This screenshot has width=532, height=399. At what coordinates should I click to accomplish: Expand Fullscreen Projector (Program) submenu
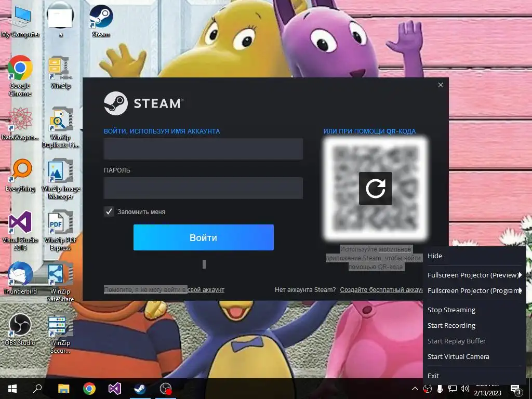[x=474, y=290]
